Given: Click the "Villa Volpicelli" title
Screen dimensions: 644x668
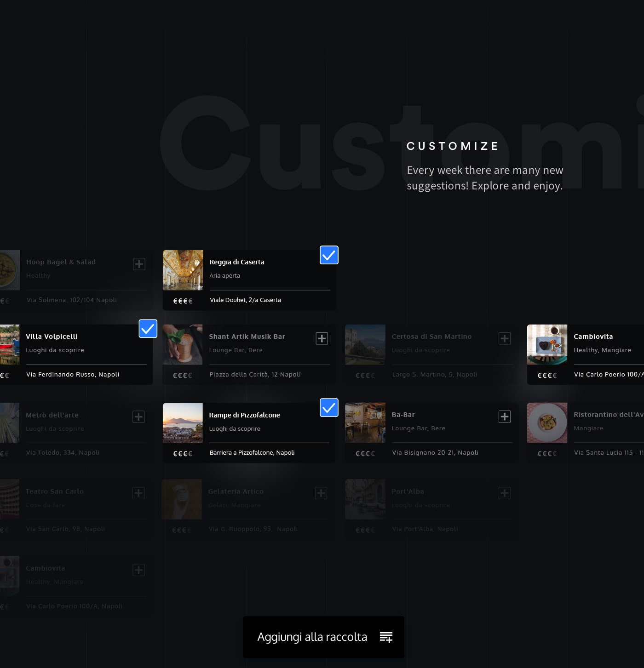Looking at the screenshot, I should tap(52, 337).
